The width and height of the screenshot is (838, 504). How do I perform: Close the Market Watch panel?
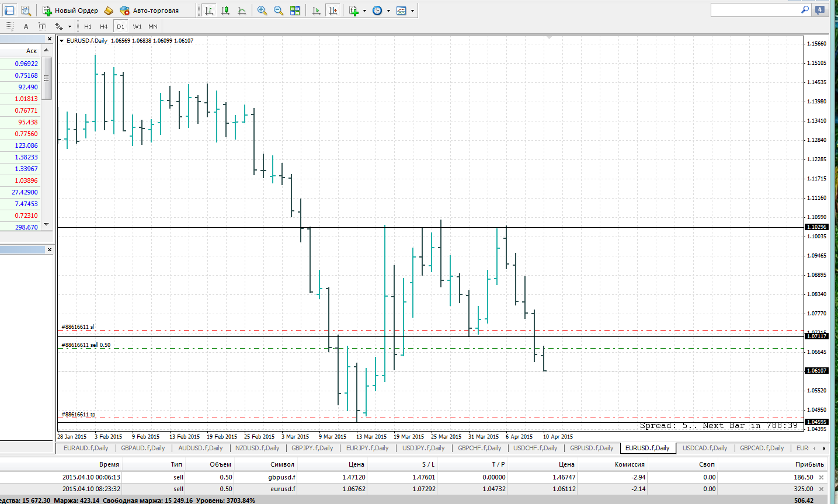49,39
